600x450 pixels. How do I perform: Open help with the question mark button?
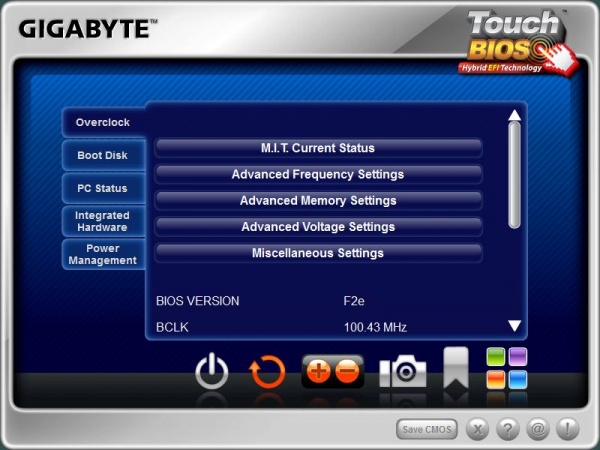pos(507,429)
